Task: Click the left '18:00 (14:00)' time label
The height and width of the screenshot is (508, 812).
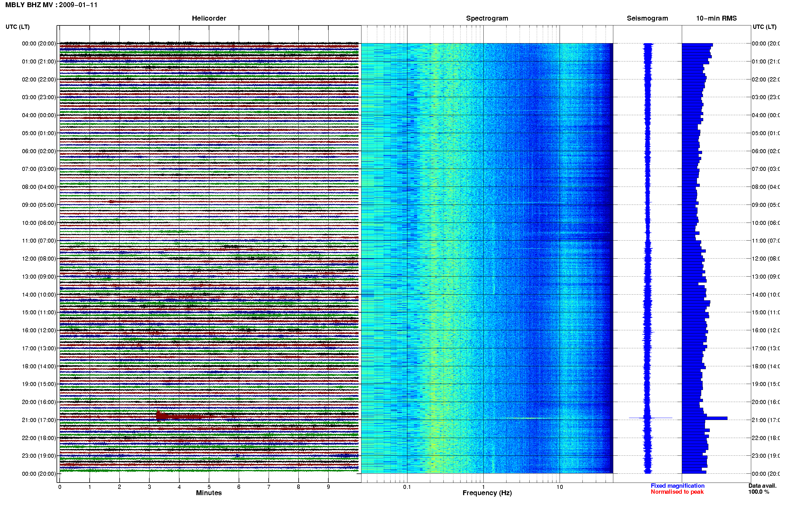Action: pos(39,366)
